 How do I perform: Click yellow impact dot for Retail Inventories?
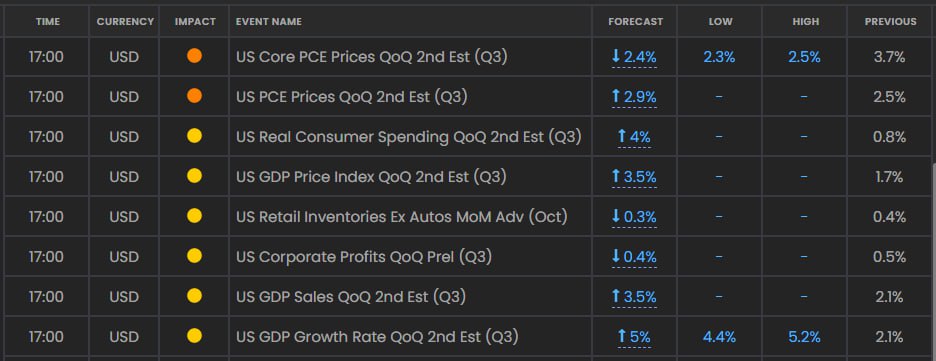(x=194, y=216)
